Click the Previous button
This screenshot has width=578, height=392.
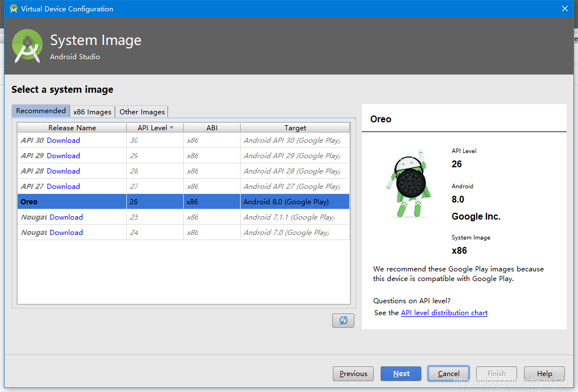[353, 374]
